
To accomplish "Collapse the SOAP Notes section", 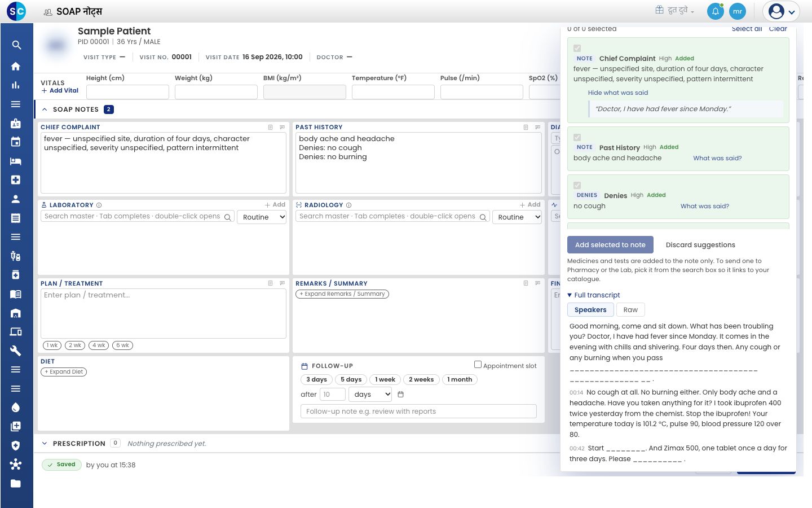I will coord(45,110).
